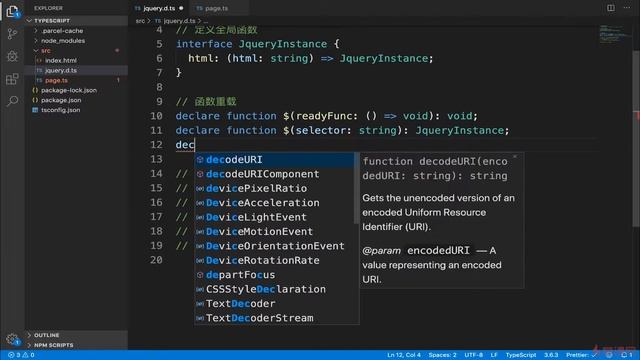The image size is (640, 360).
Task: Open the Search view
Action: click(x=12, y=101)
